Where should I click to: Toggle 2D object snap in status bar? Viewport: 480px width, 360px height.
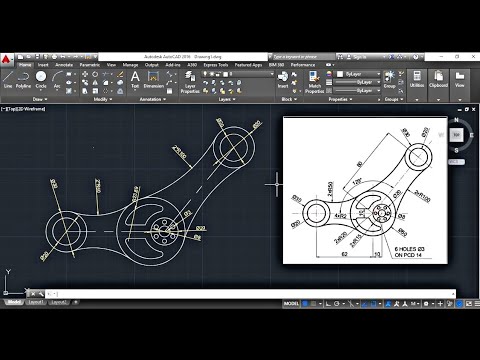(373, 304)
